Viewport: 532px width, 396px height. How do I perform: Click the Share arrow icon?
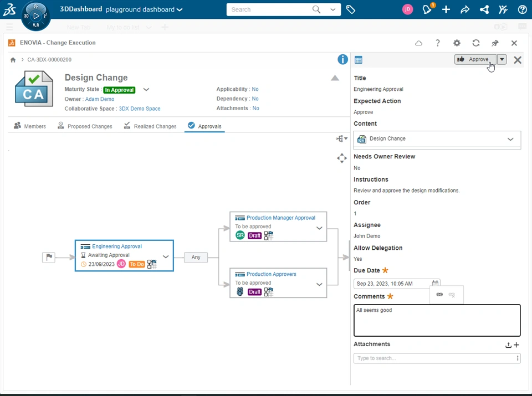coord(465,9)
